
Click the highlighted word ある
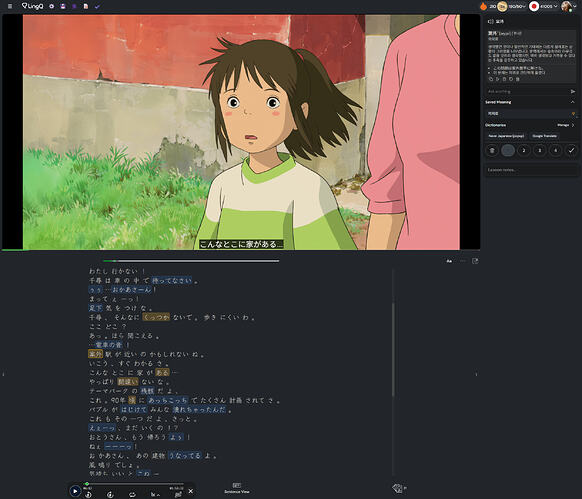[x=162, y=372]
